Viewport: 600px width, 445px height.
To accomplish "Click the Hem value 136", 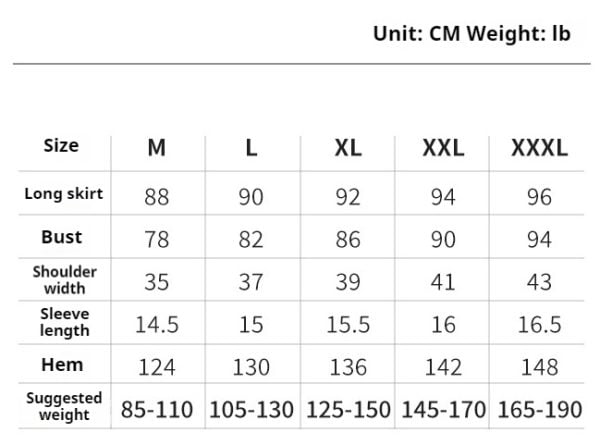I will tap(348, 367).
